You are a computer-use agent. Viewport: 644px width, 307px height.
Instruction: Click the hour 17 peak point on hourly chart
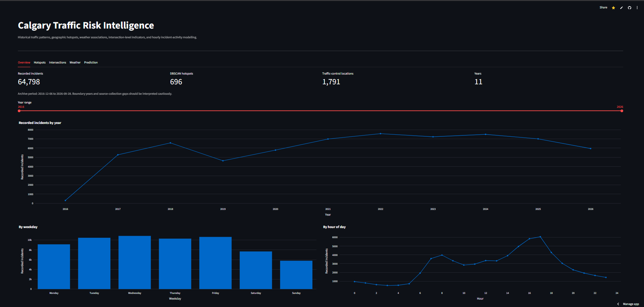540,237
